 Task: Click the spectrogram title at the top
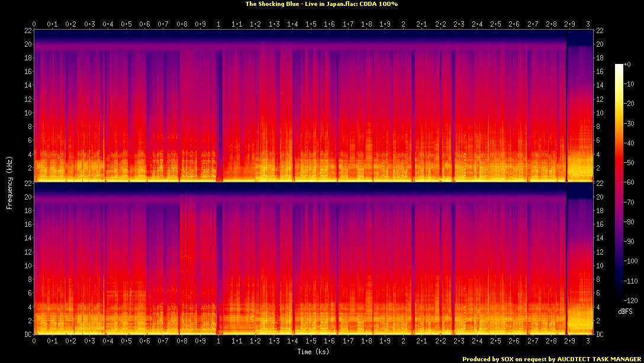(x=321, y=4)
